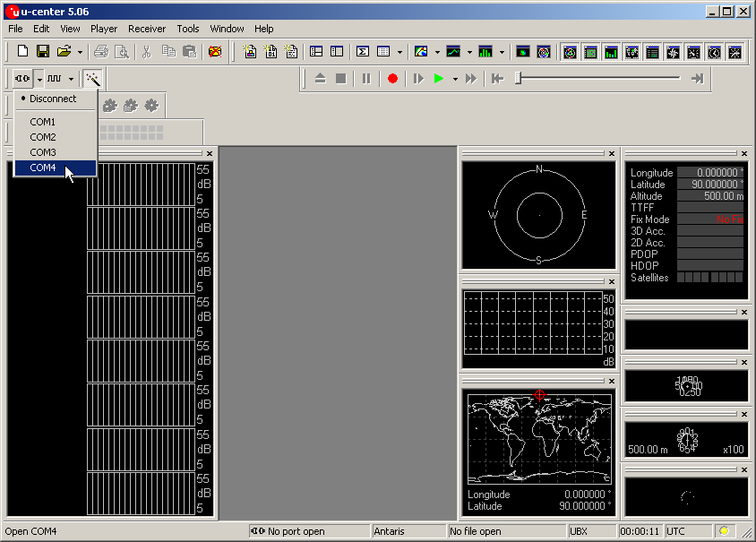The width and height of the screenshot is (756, 542).
Task: Close the world map panel
Action: pyautogui.click(x=611, y=381)
